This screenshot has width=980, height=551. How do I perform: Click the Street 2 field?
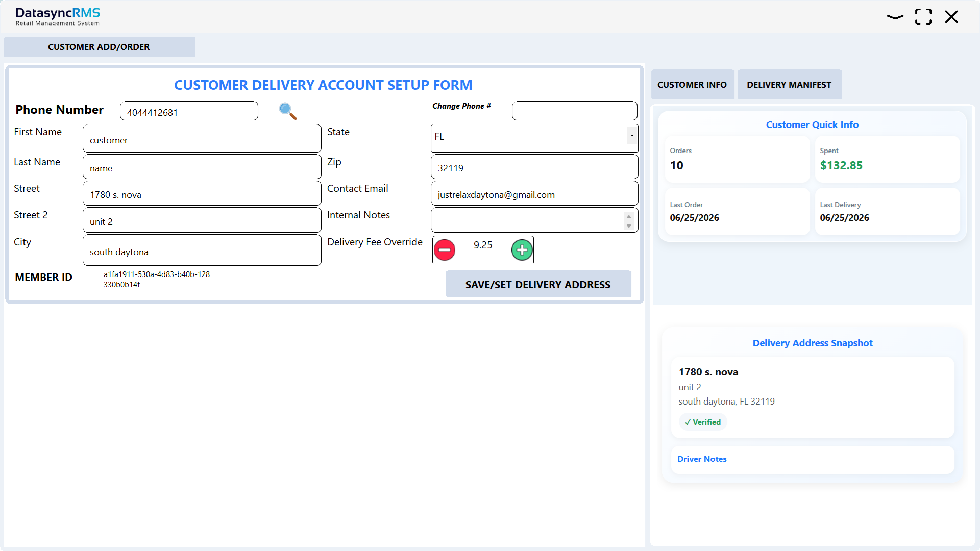click(202, 220)
